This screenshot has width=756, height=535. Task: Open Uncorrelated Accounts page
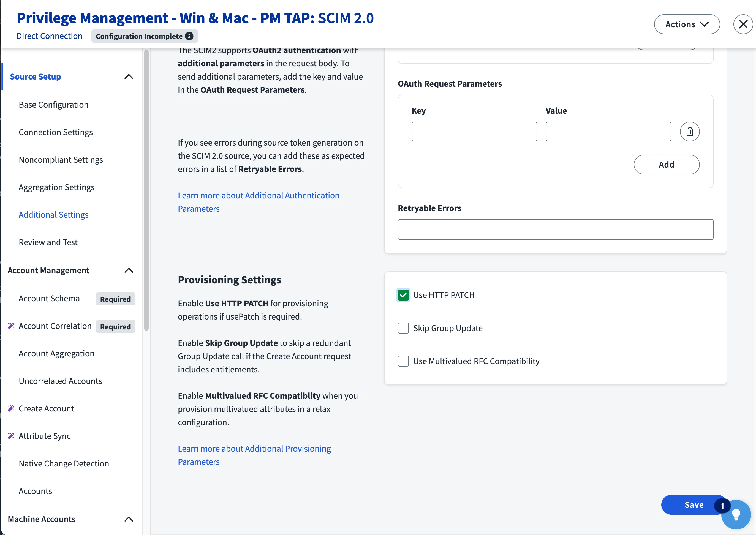click(x=60, y=381)
